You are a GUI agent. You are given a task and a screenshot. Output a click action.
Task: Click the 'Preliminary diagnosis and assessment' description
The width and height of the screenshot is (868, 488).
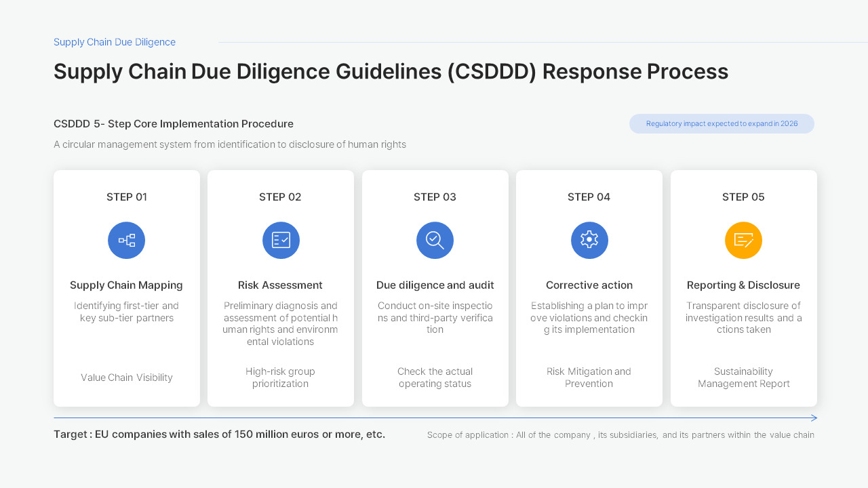click(x=280, y=324)
